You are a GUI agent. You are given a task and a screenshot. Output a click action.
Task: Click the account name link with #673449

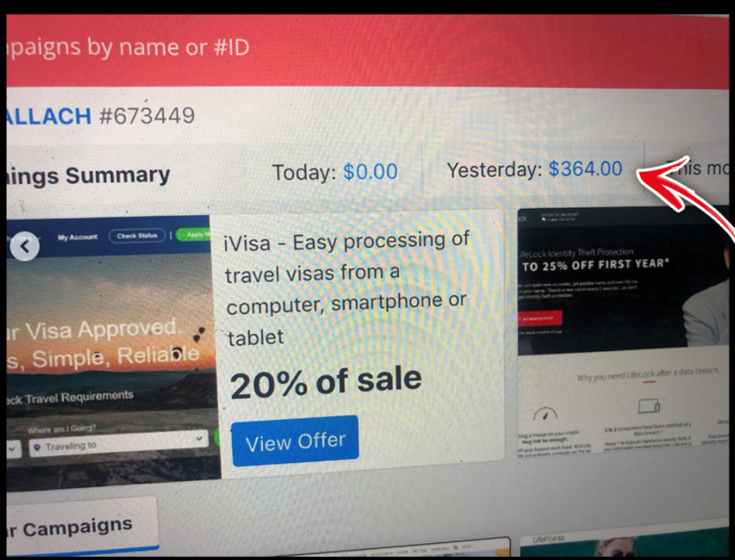(x=101, y=116)
